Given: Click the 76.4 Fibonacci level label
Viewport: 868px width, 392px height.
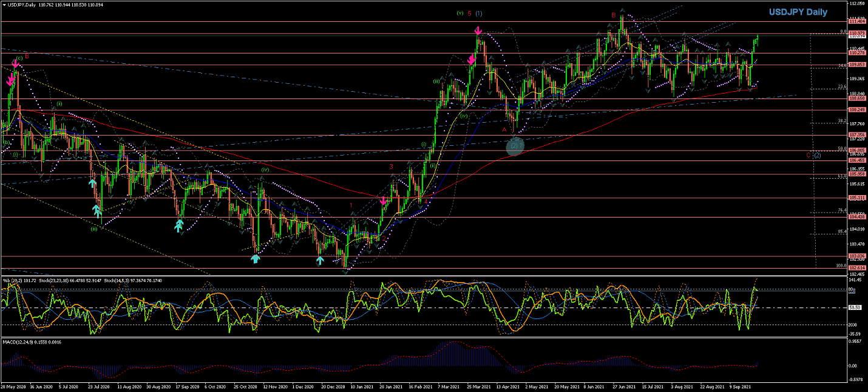Looking at the screenshot, I should click(842, 210).
